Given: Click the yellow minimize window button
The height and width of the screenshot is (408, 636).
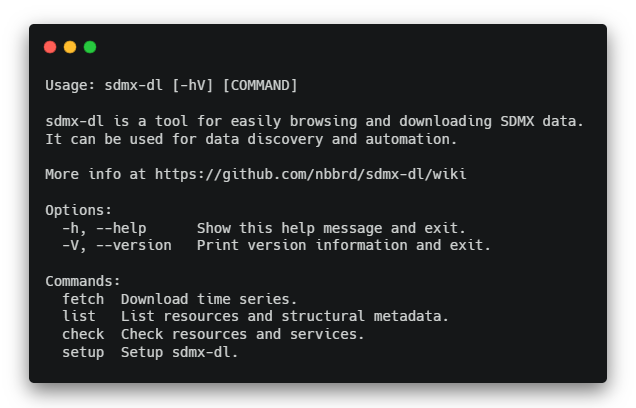Looking at the screenshot, I should 70,47.
